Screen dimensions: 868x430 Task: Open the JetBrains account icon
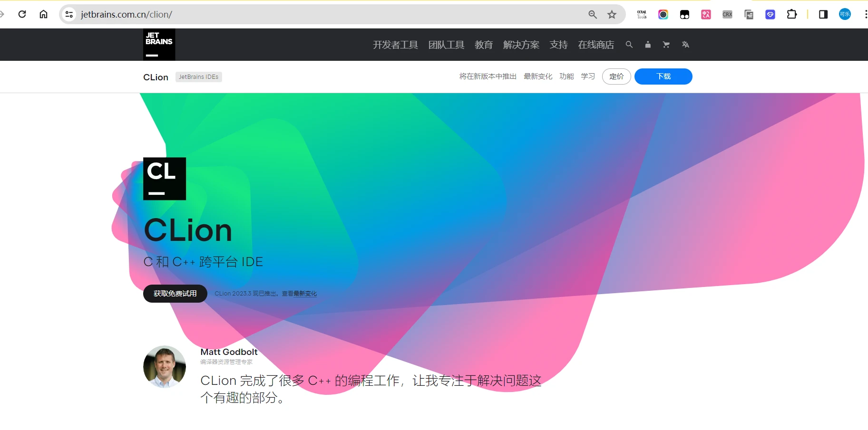click(x=648, y=45)
